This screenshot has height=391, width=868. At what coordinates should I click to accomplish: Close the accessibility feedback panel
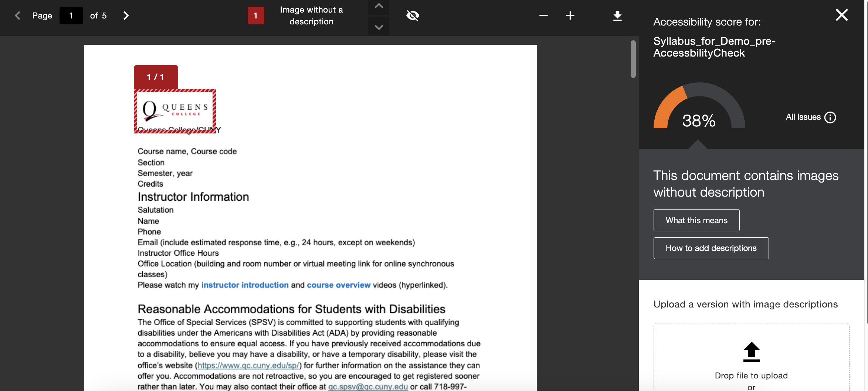click(x=842, y=15)
